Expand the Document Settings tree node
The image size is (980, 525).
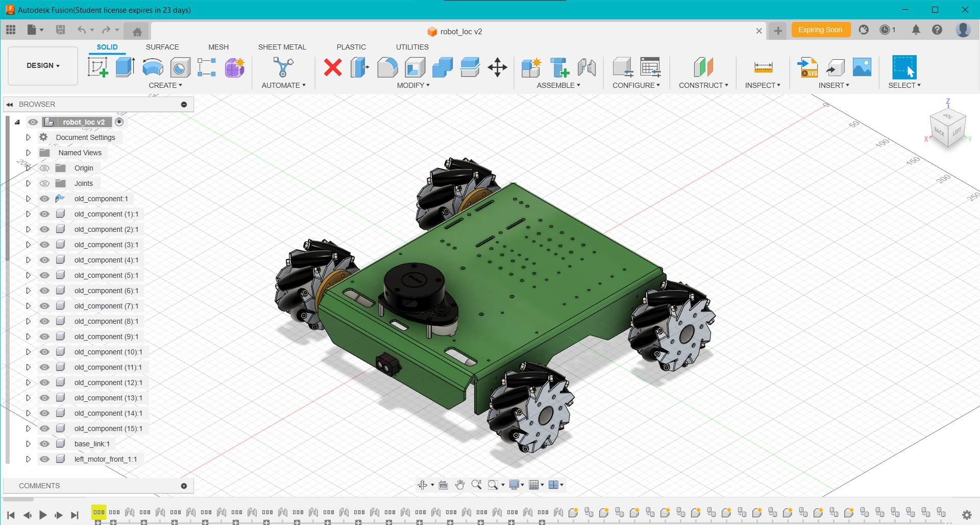(29, 137)
